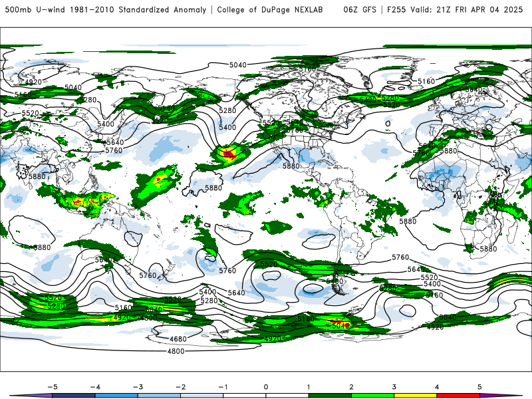The image size is (532, 399).
Task: Click the '4' colorbar scale label
Action: click(437, 387)
